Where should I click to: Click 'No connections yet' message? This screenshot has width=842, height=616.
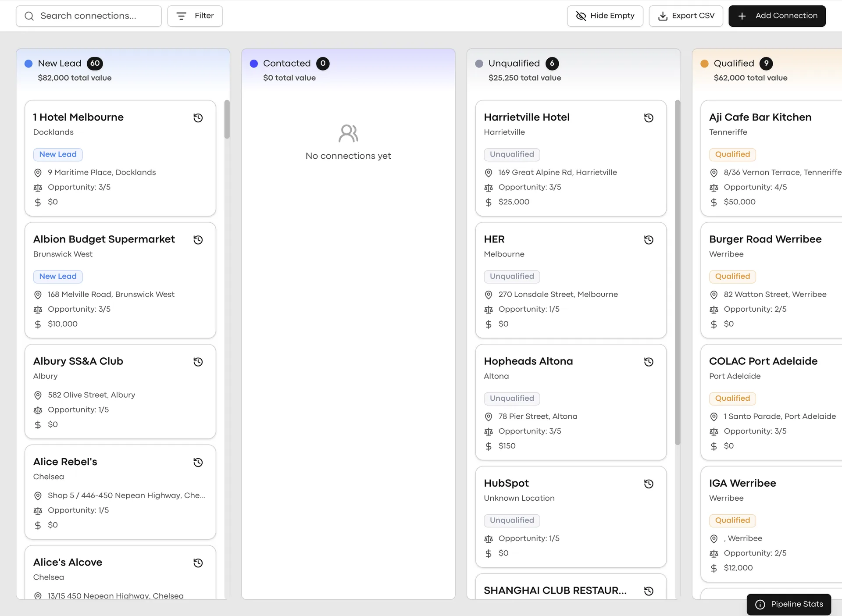tap(348, 156)
